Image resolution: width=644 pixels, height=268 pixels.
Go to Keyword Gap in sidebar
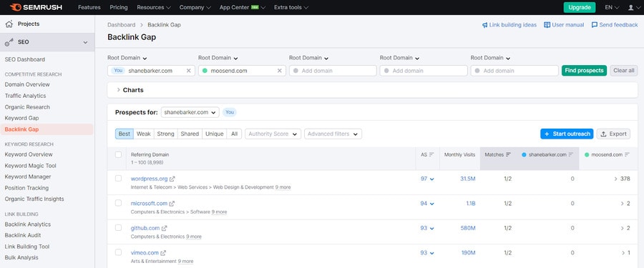tap(21, 118)
